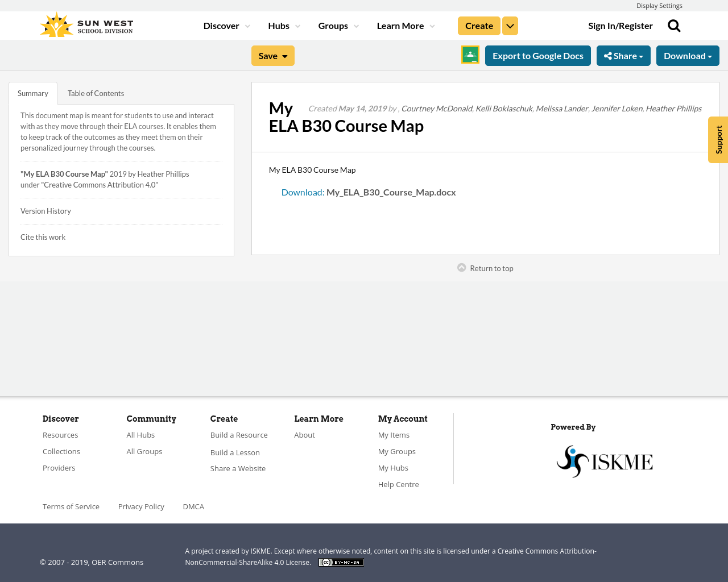This screenshot has width=728, height=582.
Task: Click the Creative Commons BY-NC-SA license icon
Action: click(341, 562)
